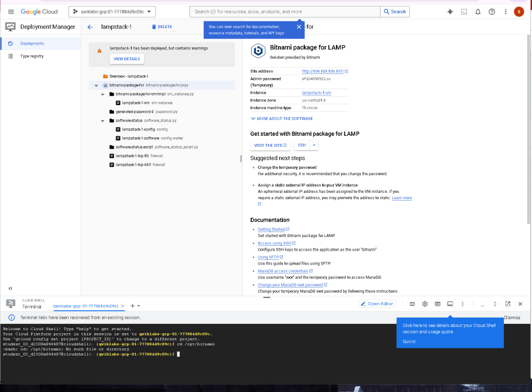Select software-status-script resource
532x392 pixels.
click(154, 147)
